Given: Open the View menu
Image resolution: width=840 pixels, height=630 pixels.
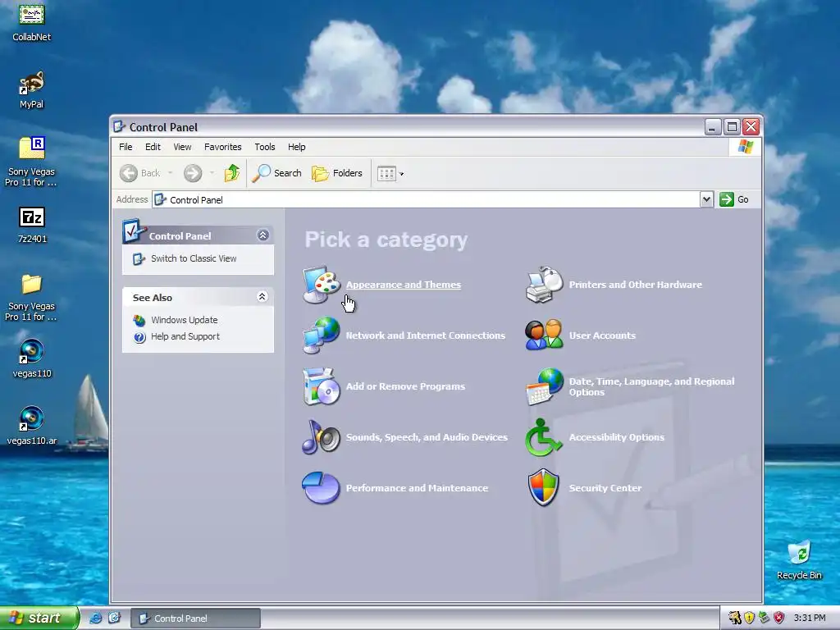Looking at the screenshot, I should coord(182,147).
